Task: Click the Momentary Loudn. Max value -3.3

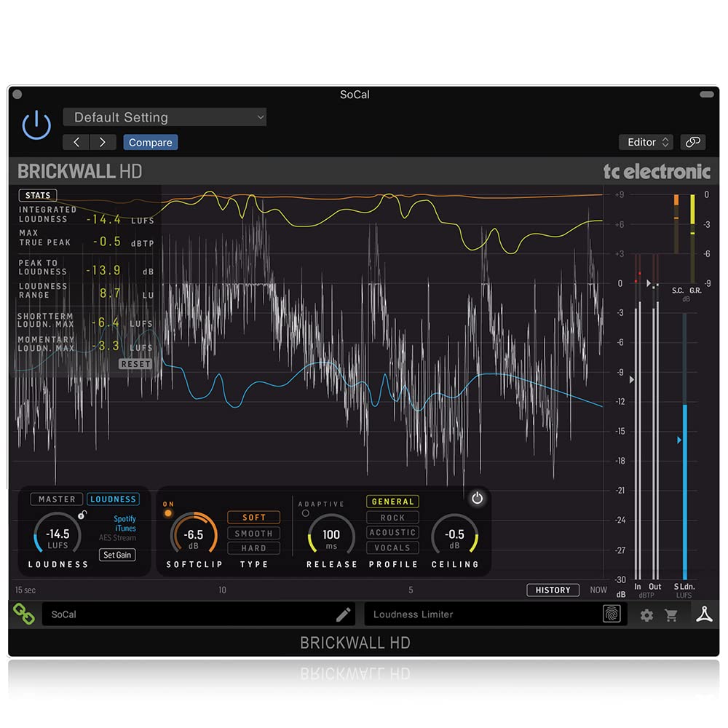Action: pyautogui.click(x=106, y=346)
